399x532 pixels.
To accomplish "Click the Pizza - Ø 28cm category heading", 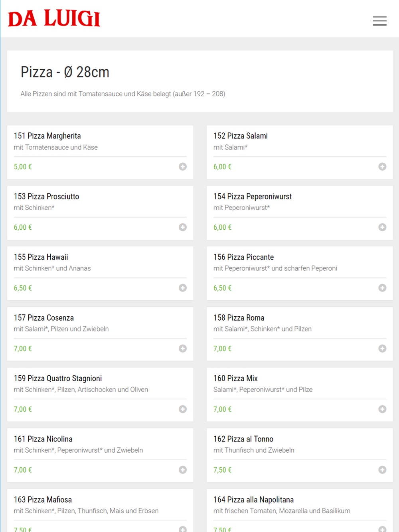I will tap(65, 72).
